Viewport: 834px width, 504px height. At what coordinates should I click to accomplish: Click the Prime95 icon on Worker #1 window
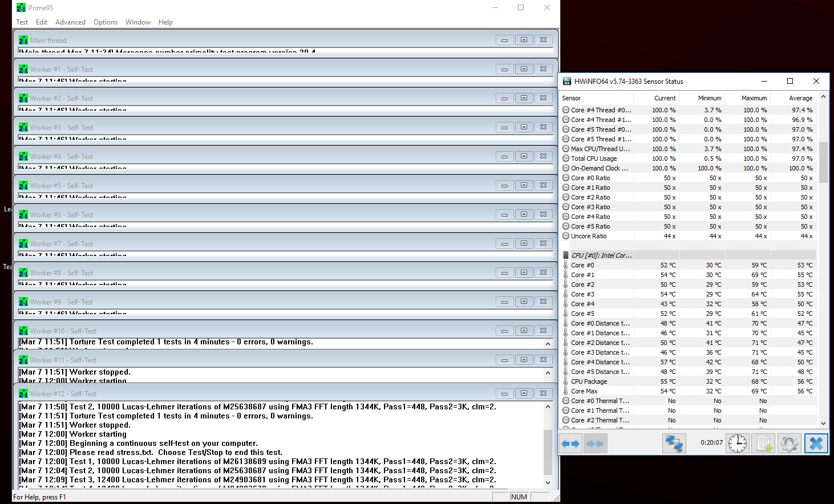[23, 69]
